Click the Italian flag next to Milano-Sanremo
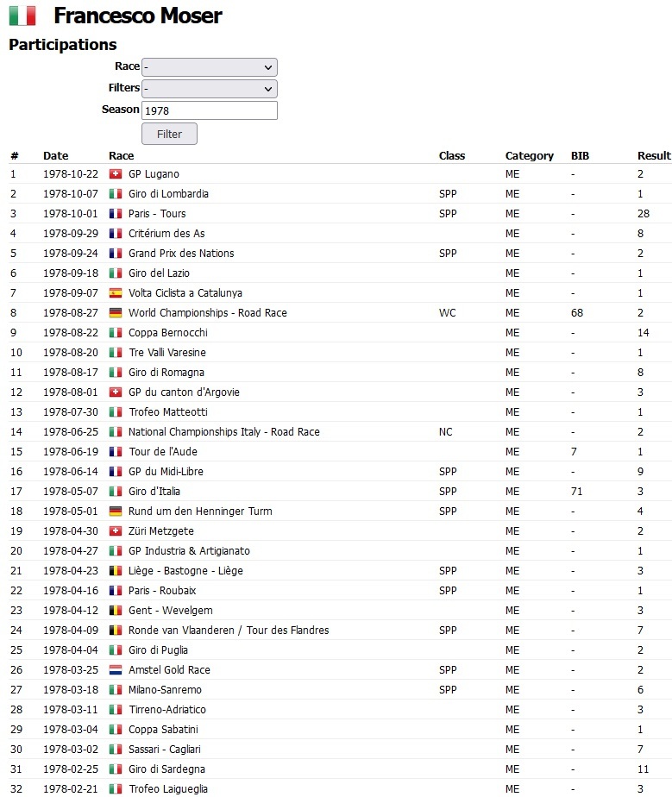The image size is (672, 797). (116, 690)
